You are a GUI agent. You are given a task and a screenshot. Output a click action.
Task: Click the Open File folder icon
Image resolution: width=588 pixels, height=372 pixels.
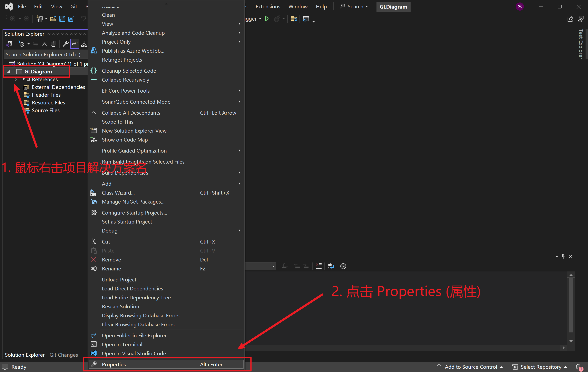pos(53,19)
